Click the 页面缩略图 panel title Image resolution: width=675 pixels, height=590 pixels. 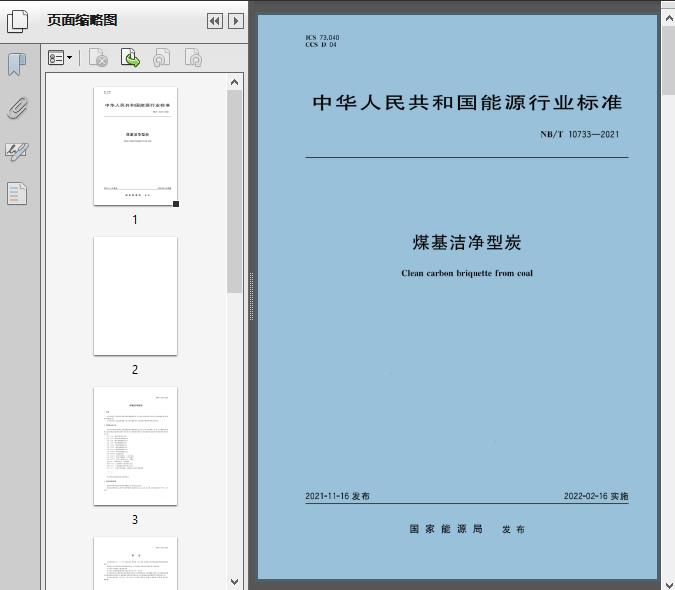(82, 20)
